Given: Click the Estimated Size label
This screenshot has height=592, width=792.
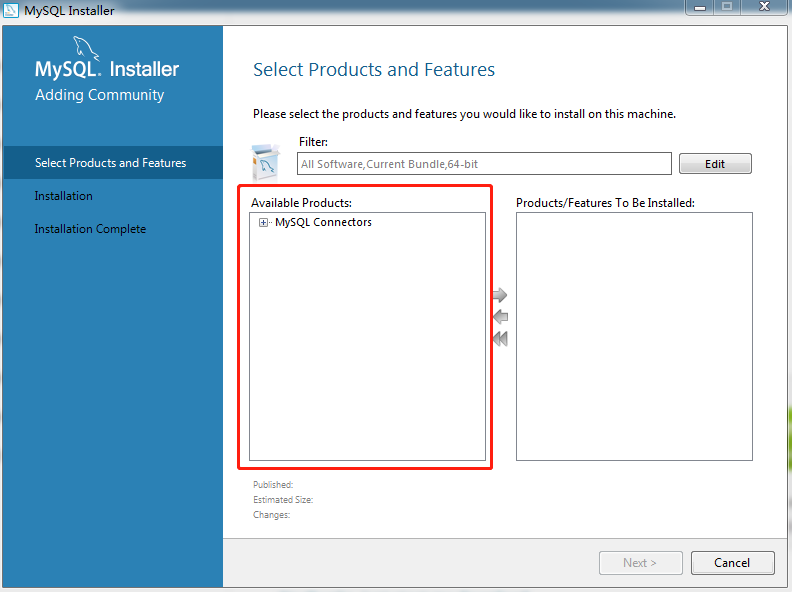Looking at the screenshot, I should [283, 500].
